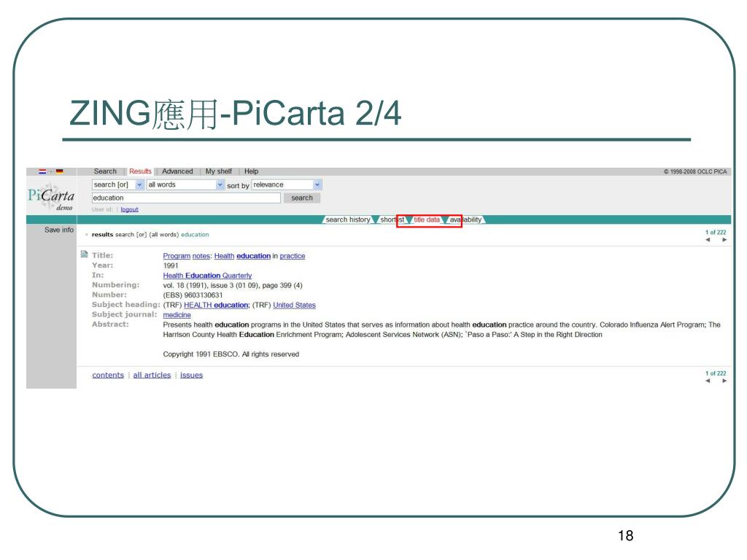Click the logout link

tap(130, 209)
